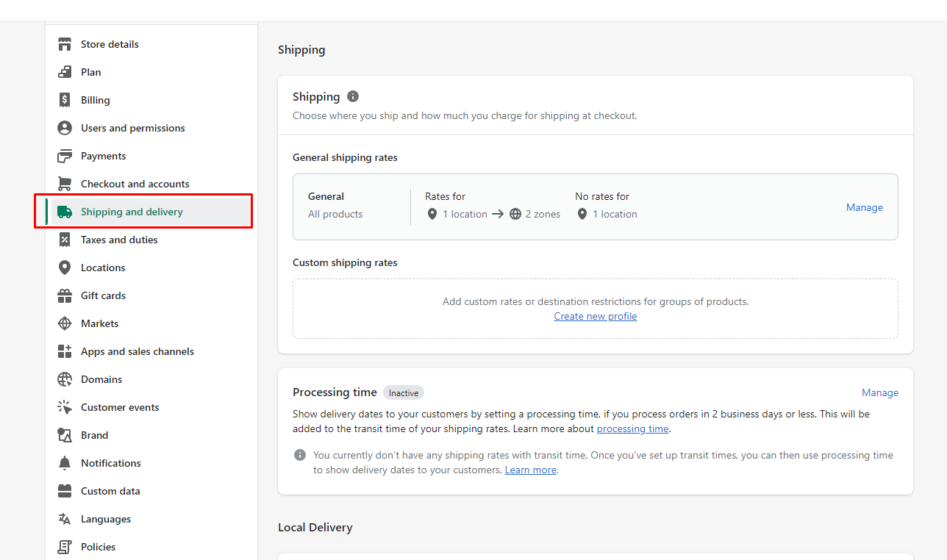Open the Payments settings page
The height and width of the screenshot is (560, 947).
tap(103, 156)
